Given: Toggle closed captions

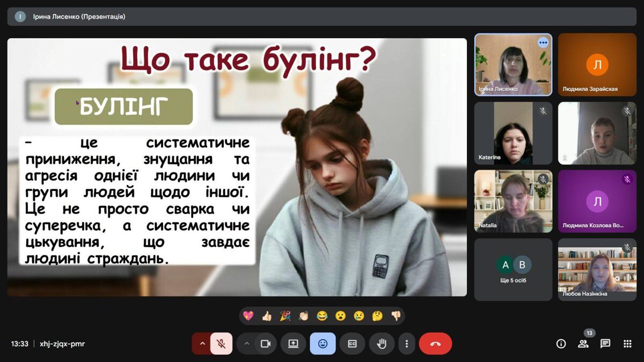Looking at the screenshot, I should click(352, 344).
